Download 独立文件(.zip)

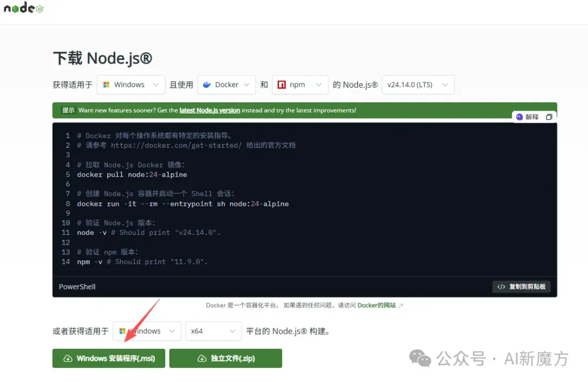pos(226,359)
